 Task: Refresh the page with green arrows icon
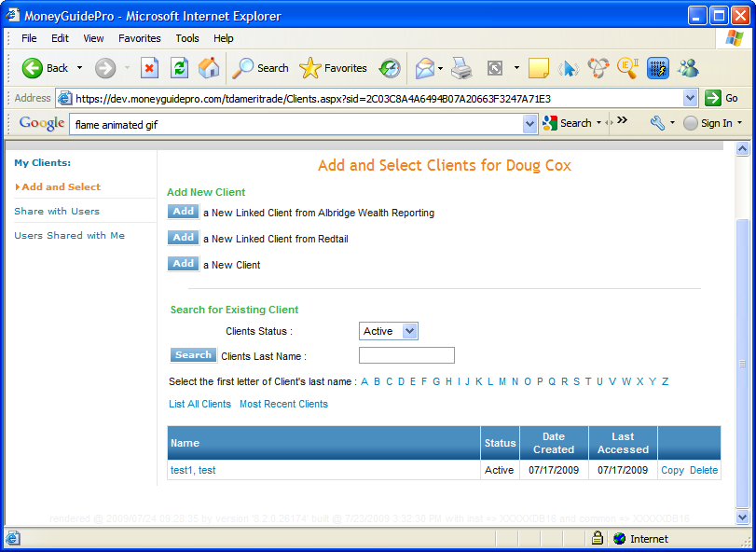click(x=179, y=68)
